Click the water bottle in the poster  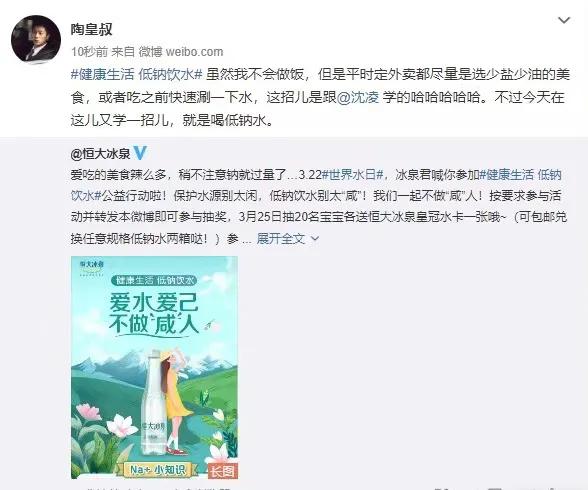(x=154, y=402)
